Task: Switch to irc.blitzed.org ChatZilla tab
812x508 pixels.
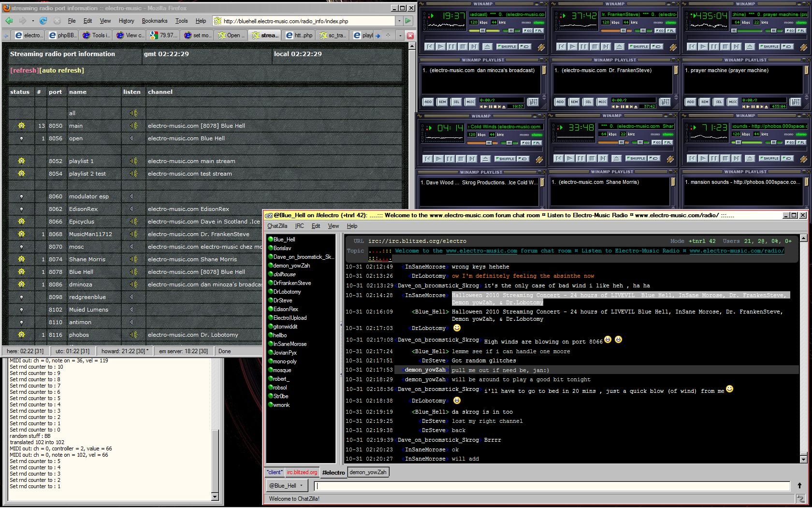Action: click(x=302, y=472)
